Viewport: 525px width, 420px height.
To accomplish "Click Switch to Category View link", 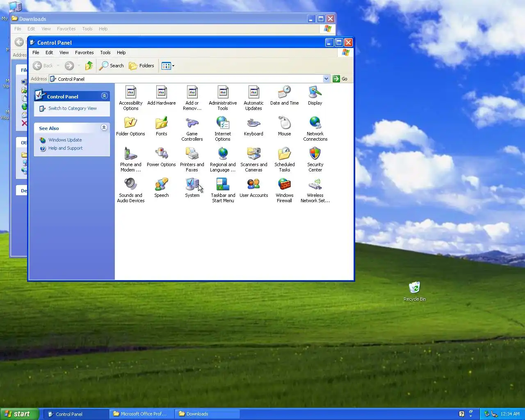I will pos(73,108).
